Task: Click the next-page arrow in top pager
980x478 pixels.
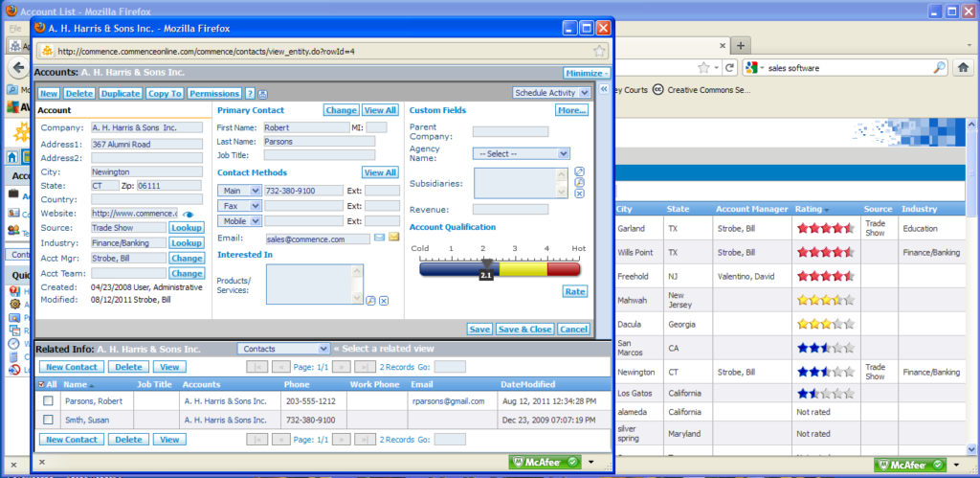Action: (x=341, y=367)
